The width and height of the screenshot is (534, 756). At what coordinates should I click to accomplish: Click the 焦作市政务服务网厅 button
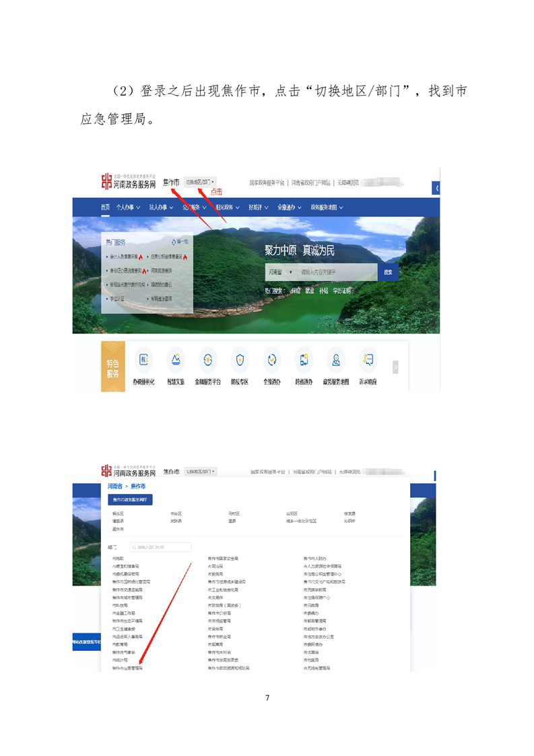click(x=131, y=499)
